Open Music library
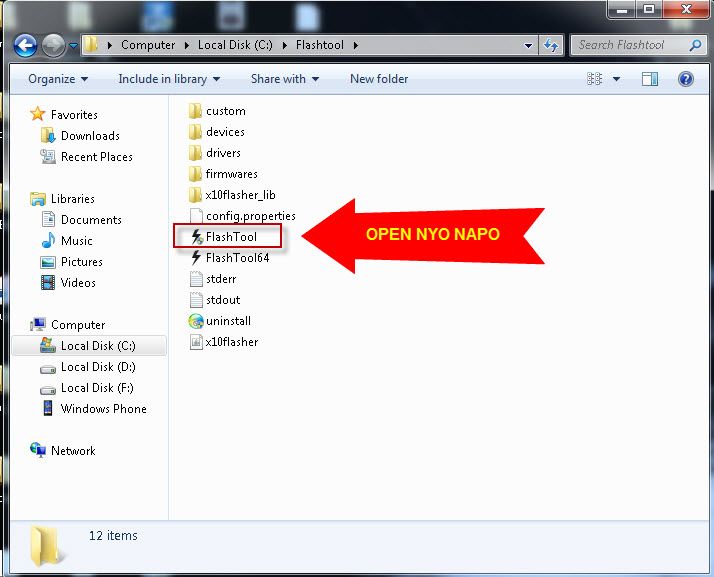714x577 pixels. point(76,241)
